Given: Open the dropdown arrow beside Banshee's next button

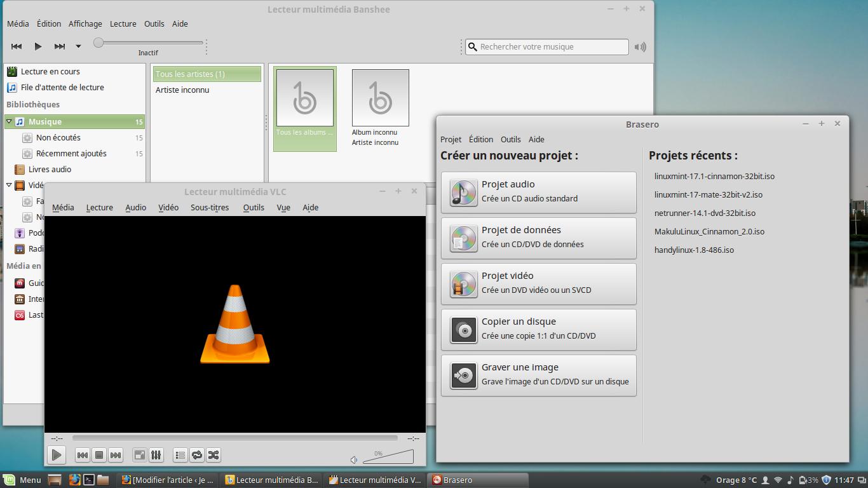Looking at the screenshot, I should click(x=78, y=46).
